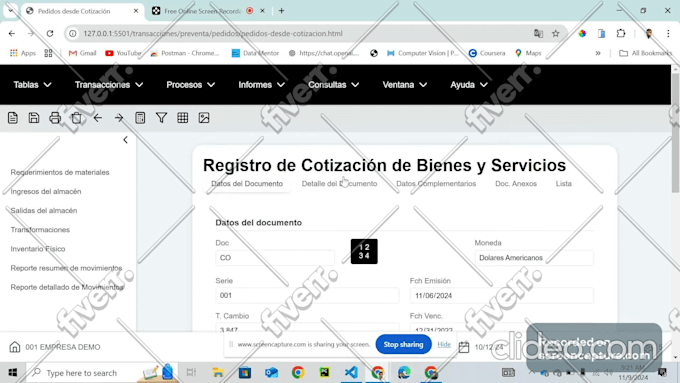Open the Ventana dropdown menu
Image resolution: width=680 pixels, height=383 pixels.
405,85
